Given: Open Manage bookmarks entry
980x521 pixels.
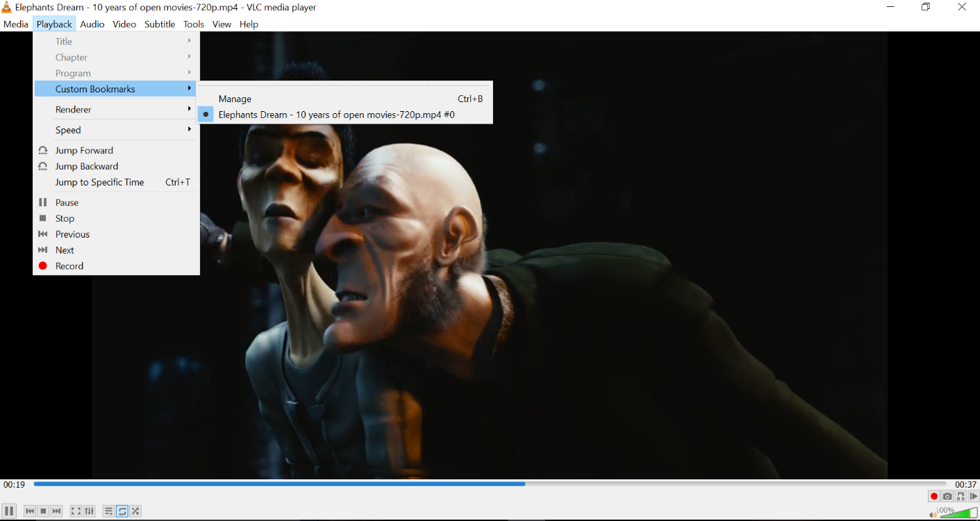Looking at the screenshot, I should [x=345, y=99].
